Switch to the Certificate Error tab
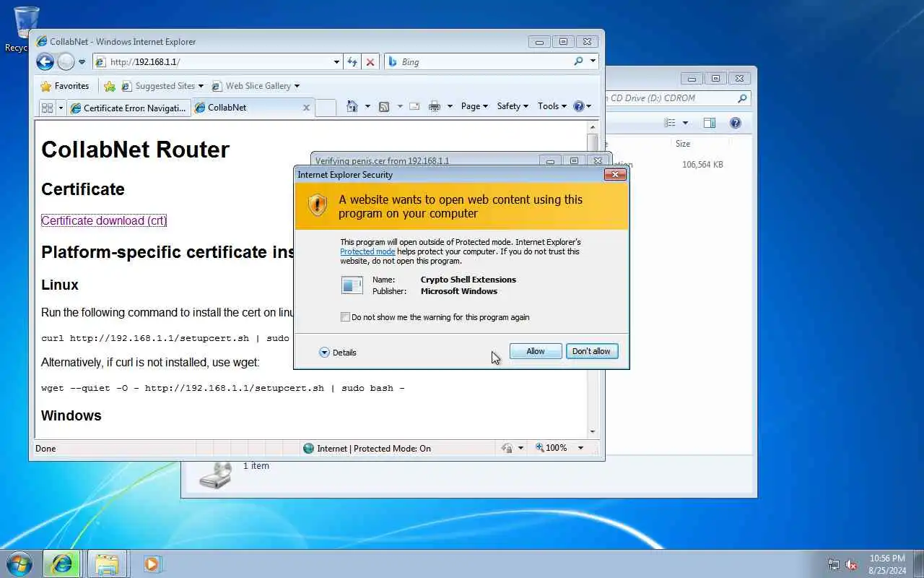Image resolution: width=924 pixels, height=578 pixels. coord(128,108)
